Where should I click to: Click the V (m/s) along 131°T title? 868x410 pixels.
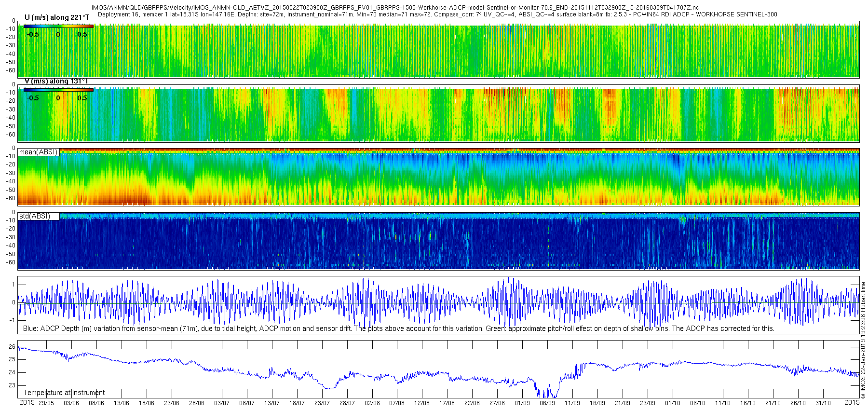tap(56, 81)
